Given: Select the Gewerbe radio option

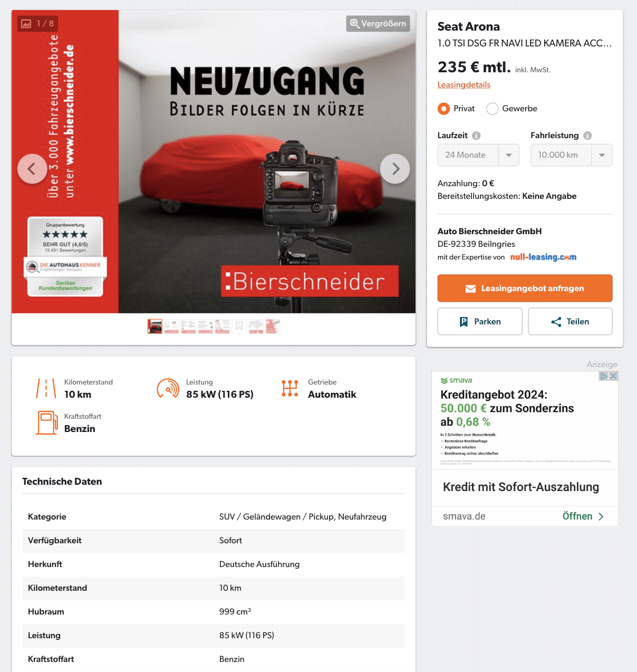Looking at the screenshot, I should point(493,109).
